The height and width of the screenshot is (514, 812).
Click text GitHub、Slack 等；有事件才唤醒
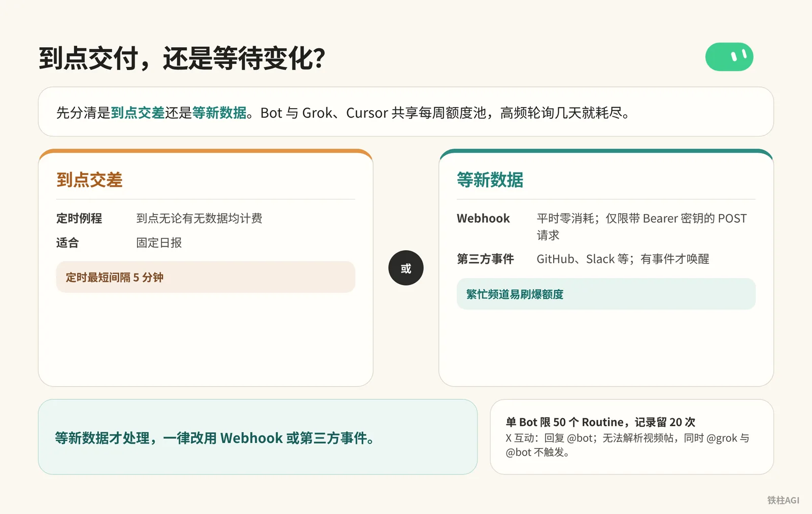coord(623,259)
